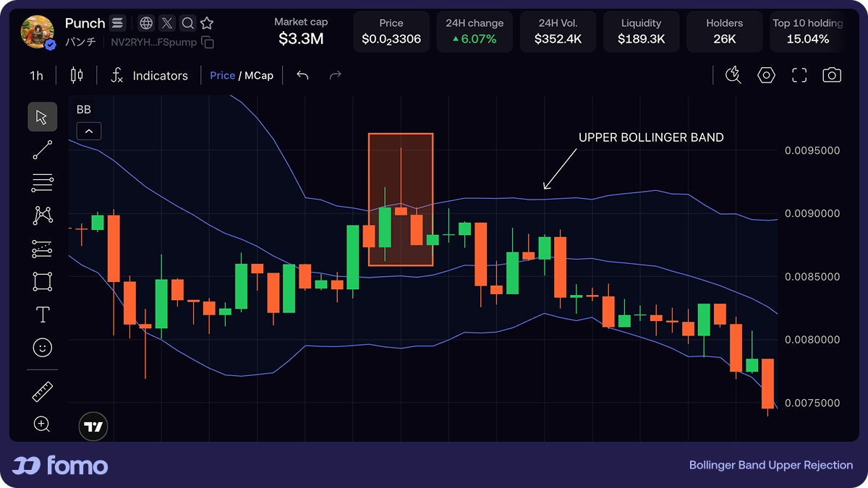
Task: Select the pattern node drawing tool
Action: click(42, 215)
